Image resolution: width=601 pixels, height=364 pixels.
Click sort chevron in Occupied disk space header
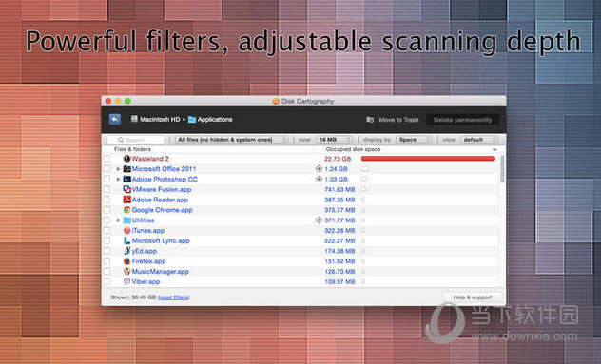[494, 149]
